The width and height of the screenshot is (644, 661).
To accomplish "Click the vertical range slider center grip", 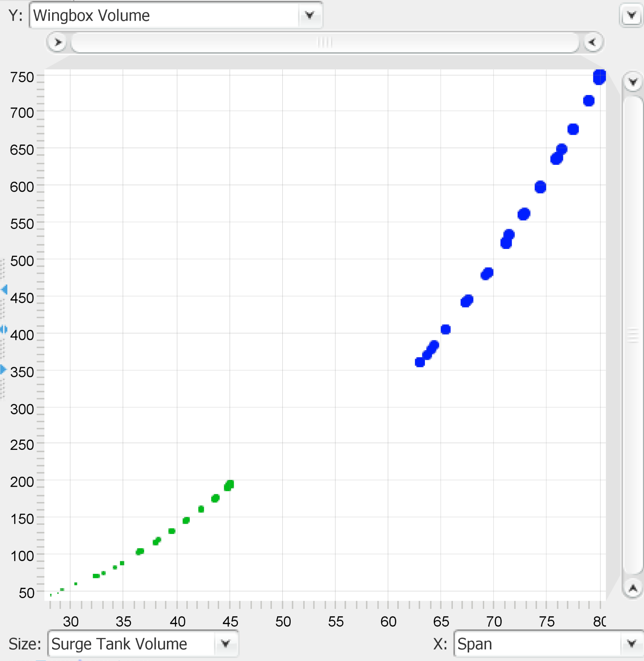I will 633,335.
